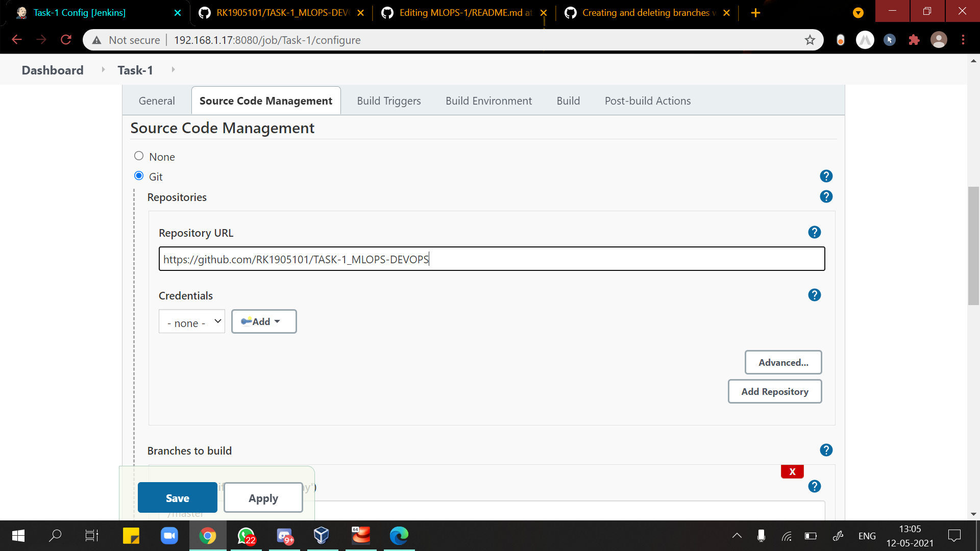
Task: Switch to the Build Environment tab
Action: [x=488, y=101]
